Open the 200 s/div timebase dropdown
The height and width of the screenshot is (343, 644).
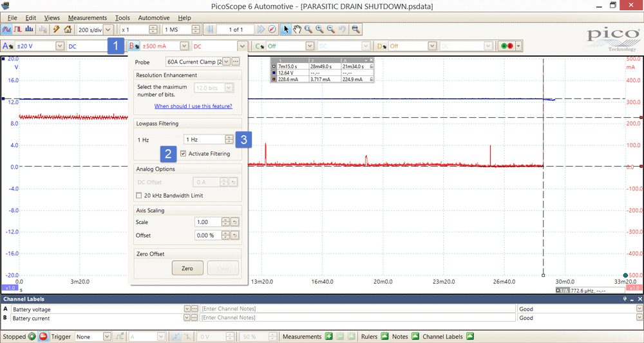click(x=108, y=30)
